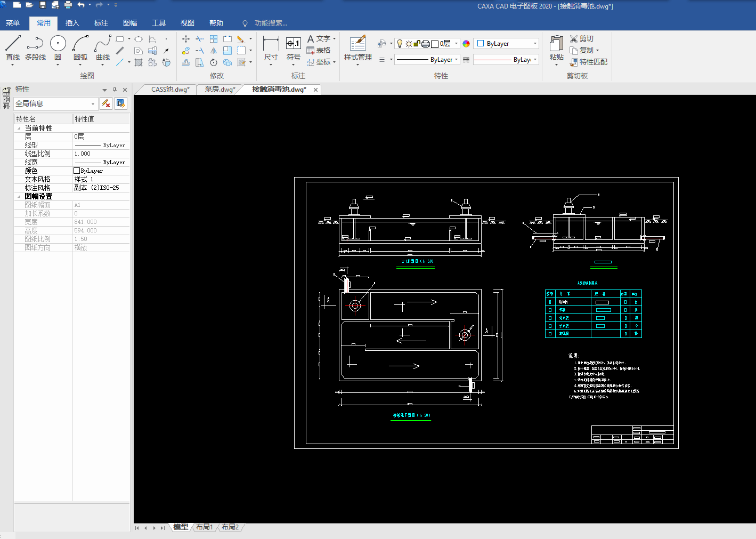756x539 pixels.
Task: Open the 菜单 menu
Action: point(13,23)
